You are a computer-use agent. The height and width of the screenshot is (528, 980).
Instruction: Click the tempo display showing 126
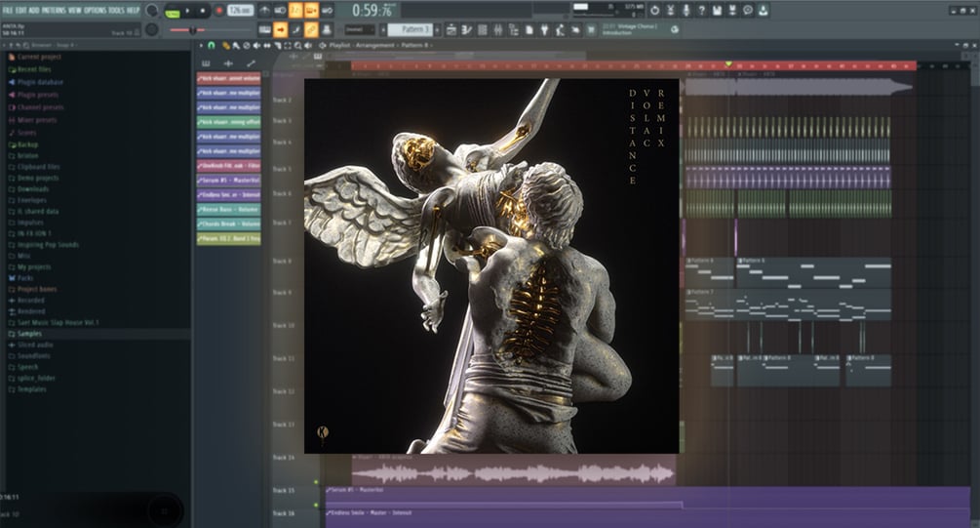coord(240,11)
